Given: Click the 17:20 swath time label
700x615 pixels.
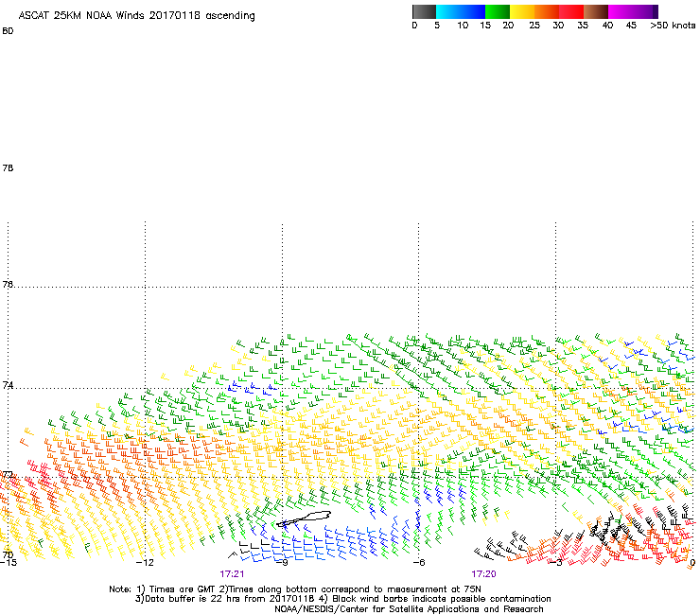Looking at the screenshot, I should pyautogui.click(x=484, y=574).
